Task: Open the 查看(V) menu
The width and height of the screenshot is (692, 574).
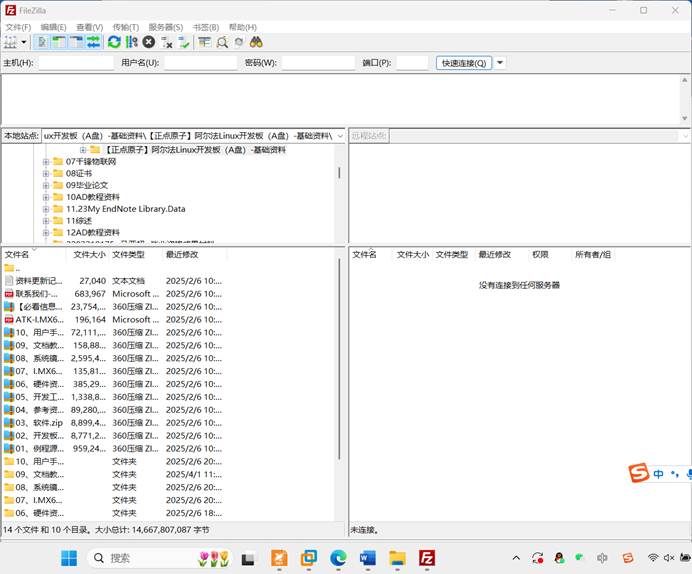Action: [90, 27]
